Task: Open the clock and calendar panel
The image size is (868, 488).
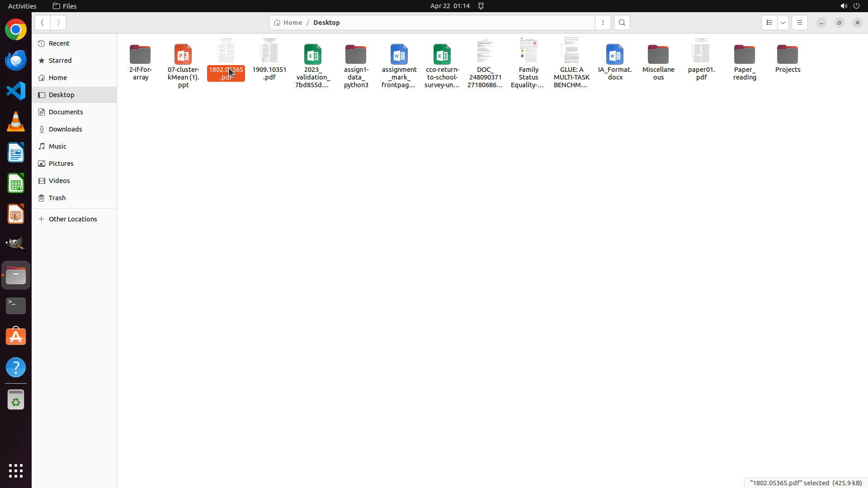Action: [x=449, y=6]
